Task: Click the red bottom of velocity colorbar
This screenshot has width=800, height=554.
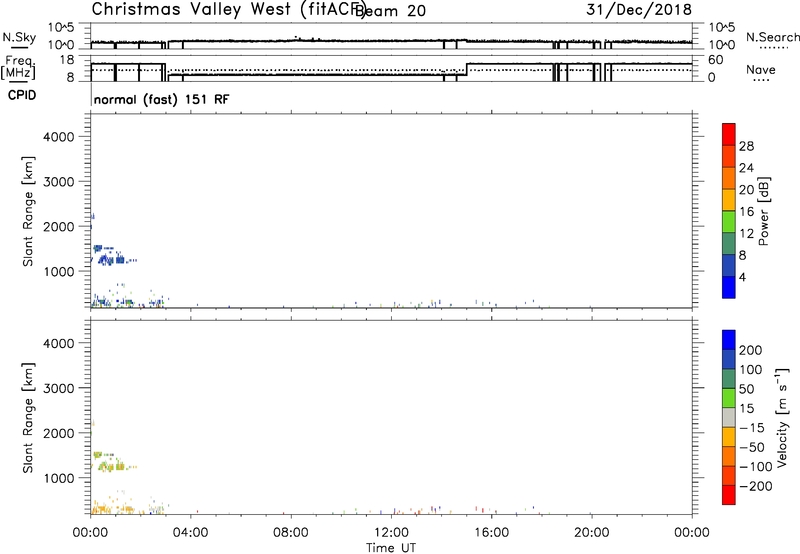Action: (729, 495)
